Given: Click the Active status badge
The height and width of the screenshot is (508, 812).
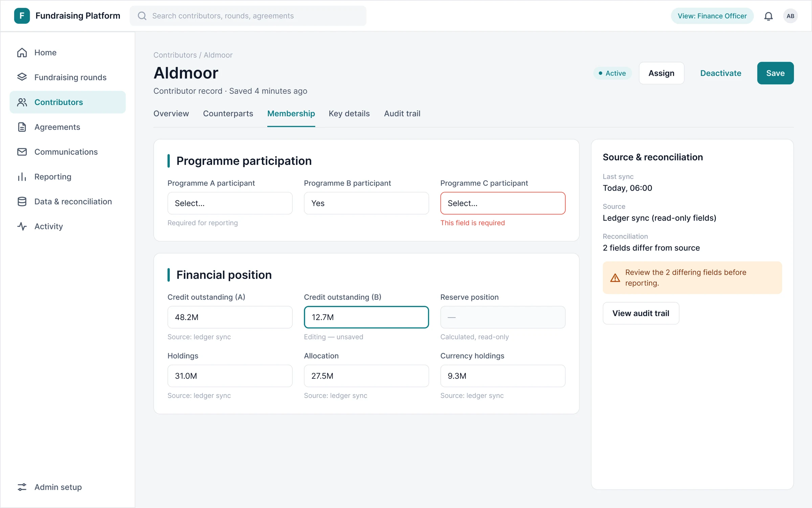Looking at the screenshot, I should (612, 73).
